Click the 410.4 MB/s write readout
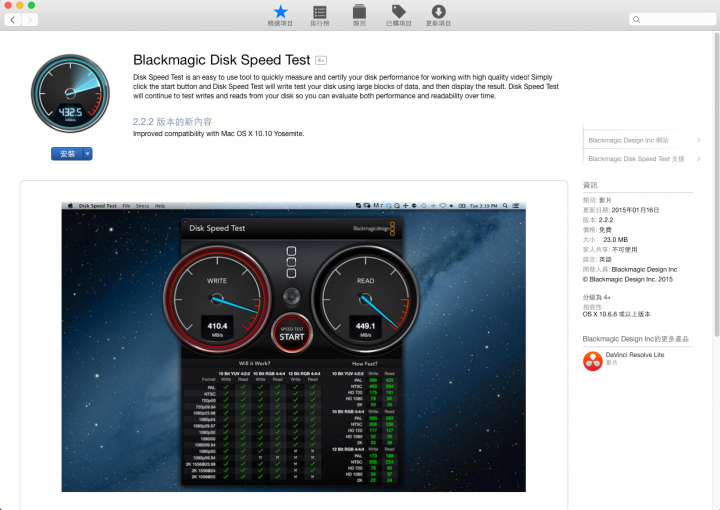Screen dimensions: 720x510 coord(217,329)
